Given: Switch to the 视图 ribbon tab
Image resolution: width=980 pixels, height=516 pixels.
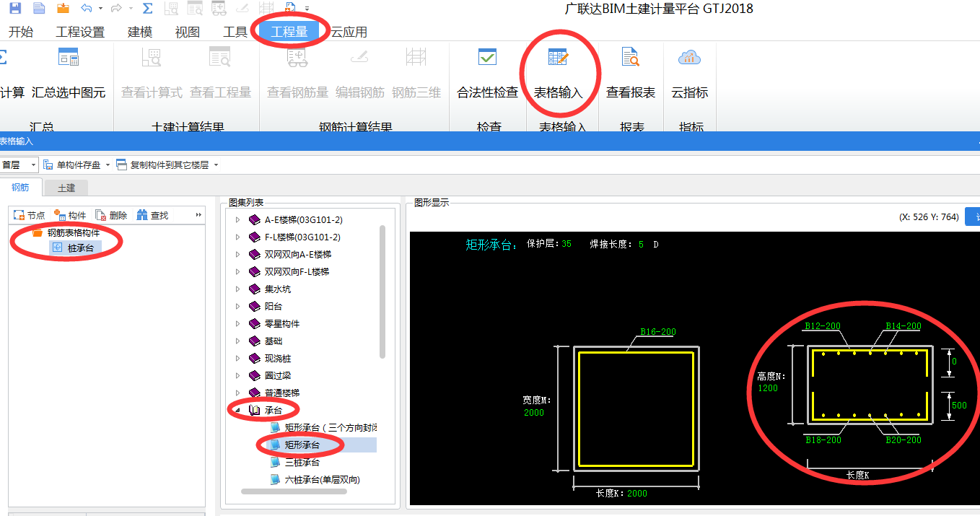Looking at the screenshot, I should click(x=187, y=32).
